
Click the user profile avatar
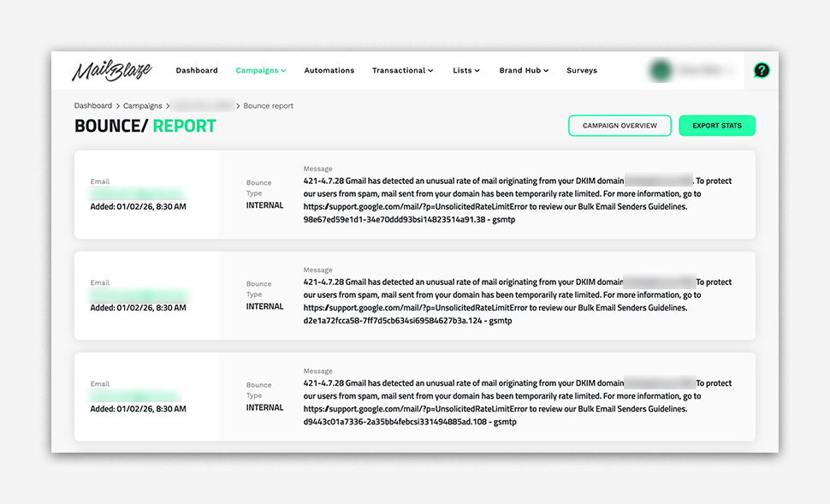(x=660, y=71)
